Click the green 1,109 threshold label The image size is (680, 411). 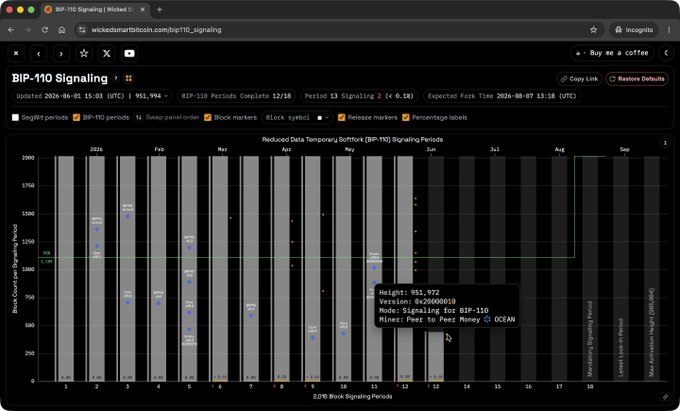46,261
